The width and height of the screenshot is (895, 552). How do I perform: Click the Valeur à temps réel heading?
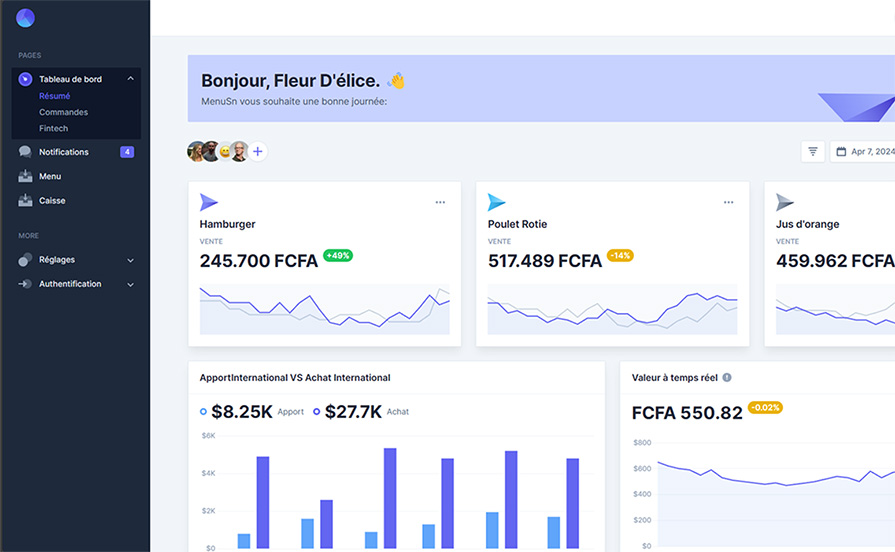click(674, 377)
